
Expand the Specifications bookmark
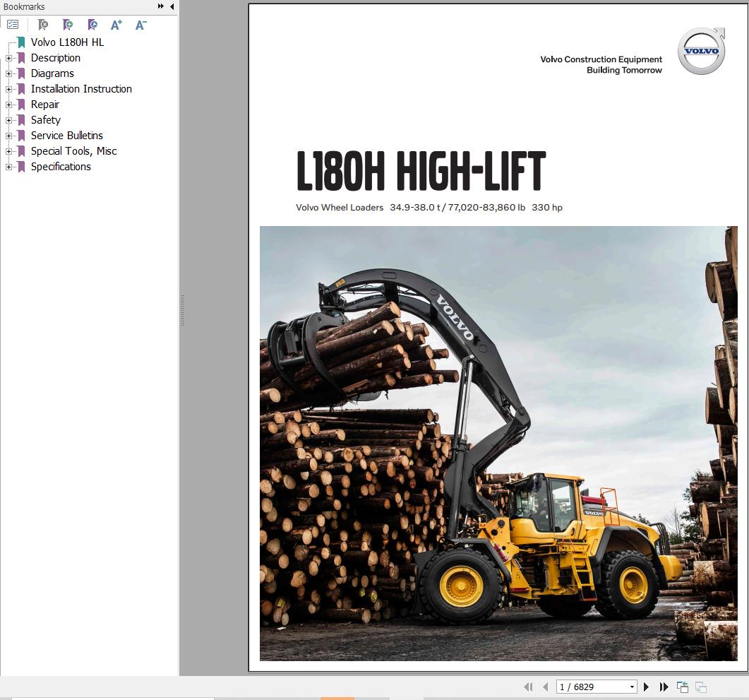[x=8, y=167]
